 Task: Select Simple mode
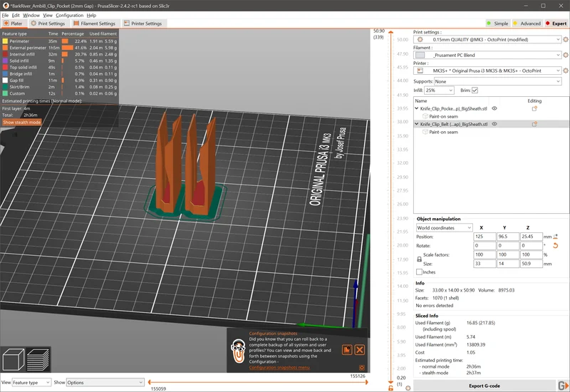tap(497, 24)
